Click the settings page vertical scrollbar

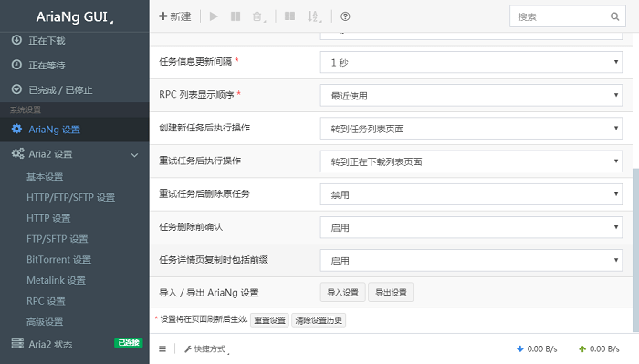click(635, 250)
